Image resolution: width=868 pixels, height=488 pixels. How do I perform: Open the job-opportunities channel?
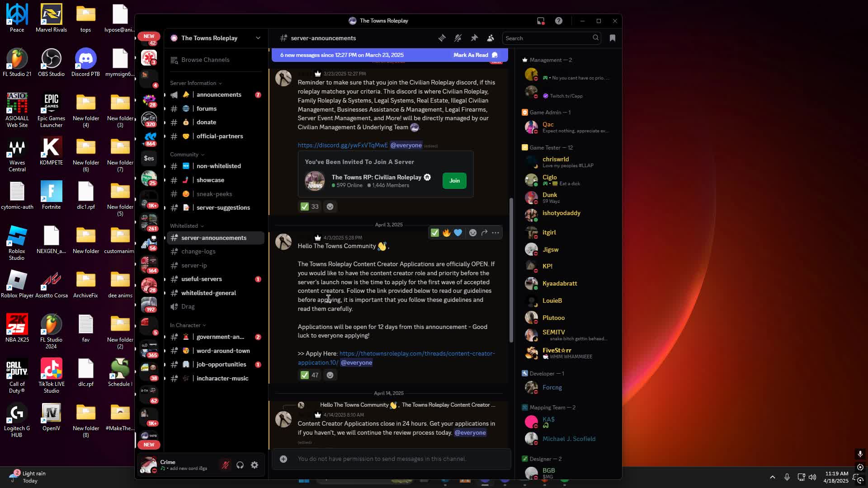tap(215, 365)
